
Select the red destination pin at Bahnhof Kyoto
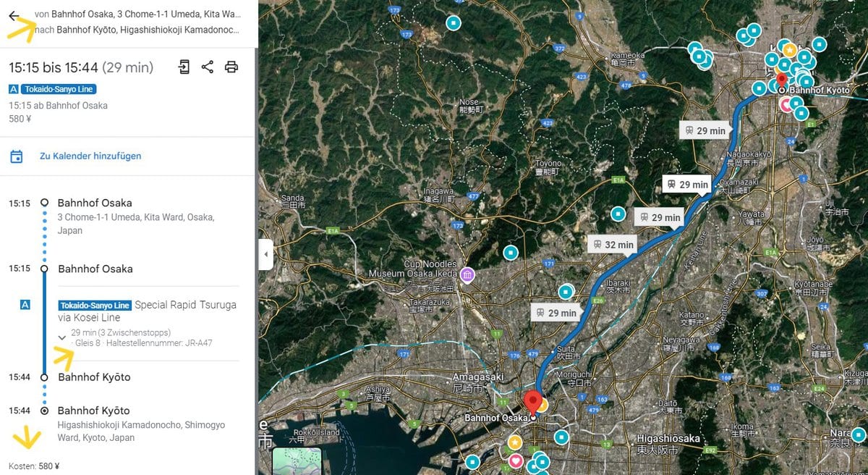point(780,80)
